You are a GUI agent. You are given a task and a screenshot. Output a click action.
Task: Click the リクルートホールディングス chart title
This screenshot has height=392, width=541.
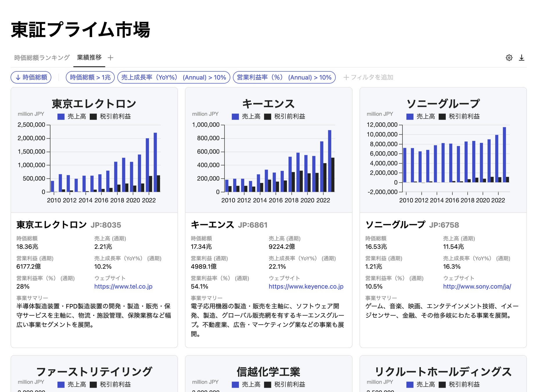click(443, 372)
